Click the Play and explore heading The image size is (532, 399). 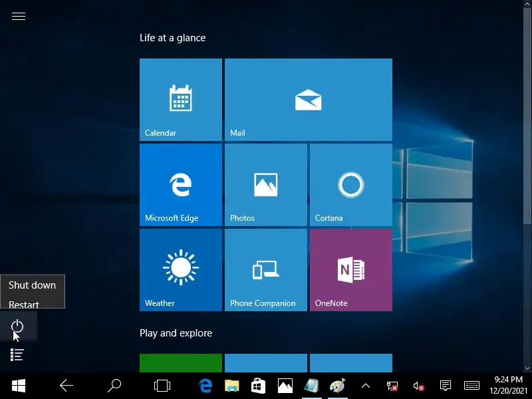click(x=176, y=333)
